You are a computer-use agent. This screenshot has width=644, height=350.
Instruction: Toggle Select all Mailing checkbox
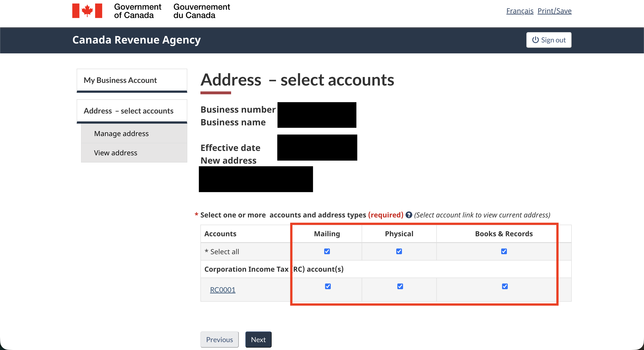click(327, 251)
